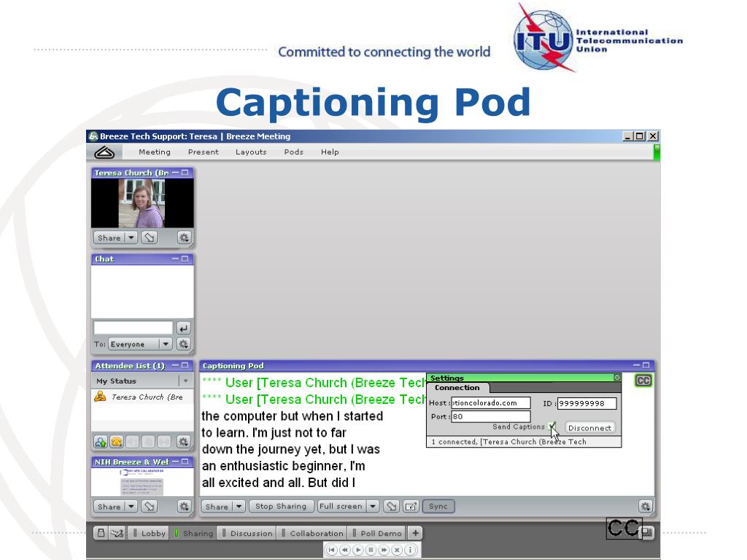The image size is (747, 560).
Task: Click the X stop button in playback bar
Action: (396, 550)
